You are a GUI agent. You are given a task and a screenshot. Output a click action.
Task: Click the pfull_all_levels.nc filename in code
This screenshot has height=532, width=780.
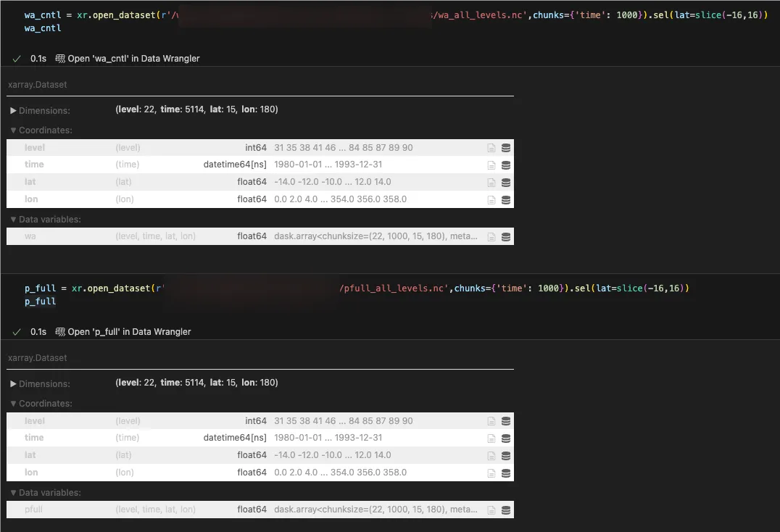[394, 288]
